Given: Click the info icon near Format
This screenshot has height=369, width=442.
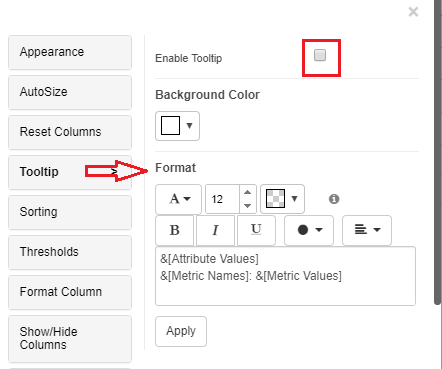Looking at the screenshot, I should click(334, 199).
